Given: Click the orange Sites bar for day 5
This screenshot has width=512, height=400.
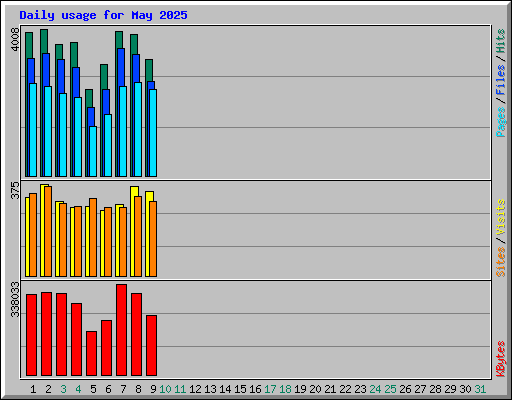Looking at the screenshot, I should tap(93, 237).
